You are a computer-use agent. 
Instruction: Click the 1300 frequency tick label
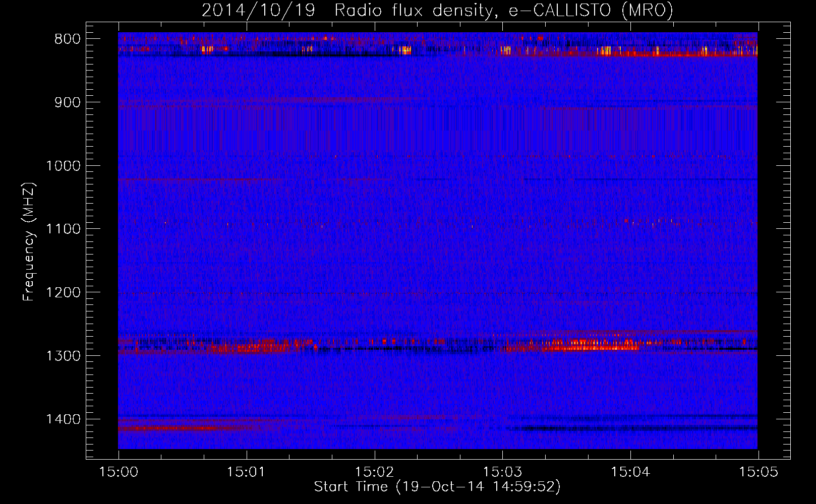pos(64,356)
